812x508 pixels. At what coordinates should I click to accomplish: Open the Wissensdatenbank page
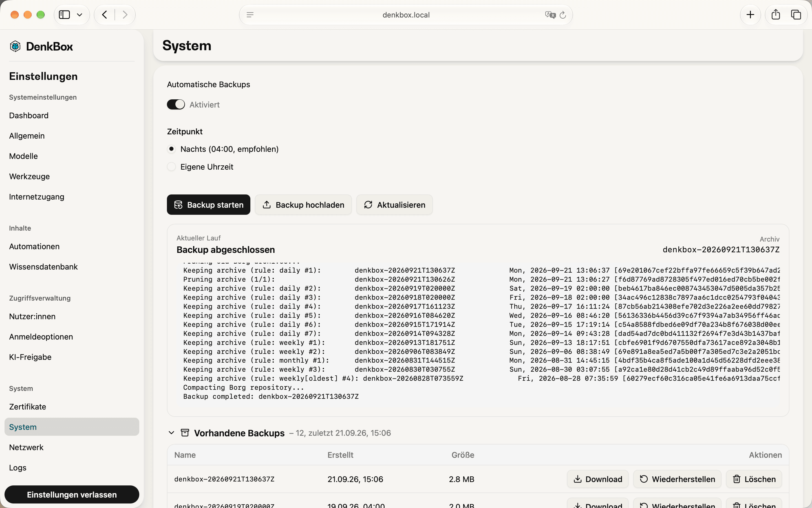(x=43, y=267)
